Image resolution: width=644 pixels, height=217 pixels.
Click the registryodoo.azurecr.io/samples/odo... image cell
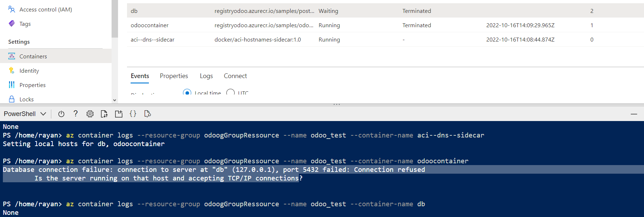(x=264, y=25)
